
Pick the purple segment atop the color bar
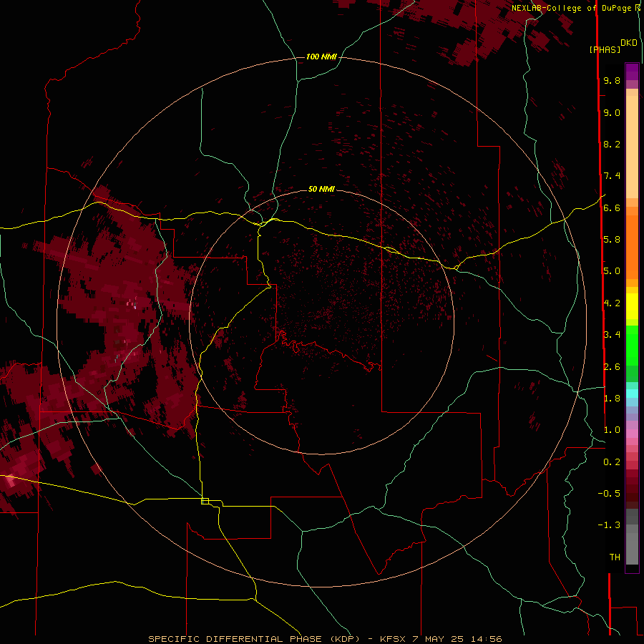pos(632,72)
